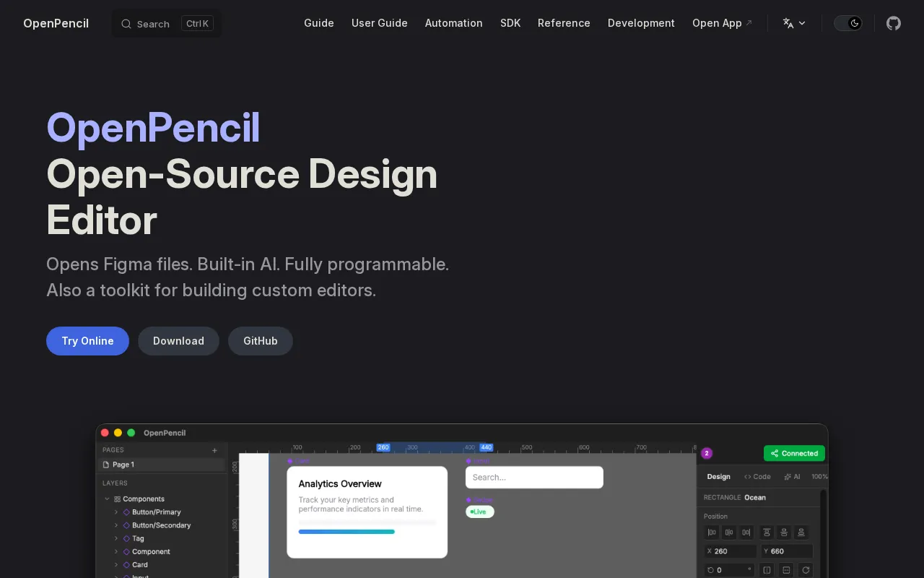Click the rotation angle field
Image resolution: width=924 pixels, height=578 pixels.
point(731,570)
